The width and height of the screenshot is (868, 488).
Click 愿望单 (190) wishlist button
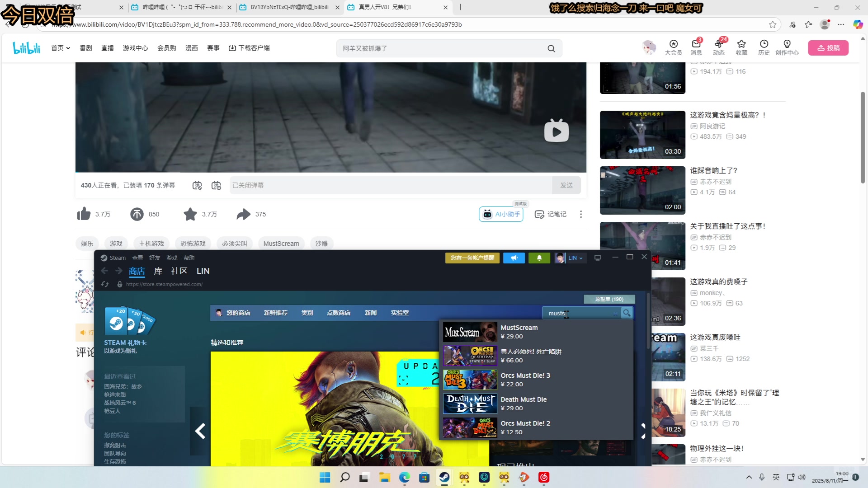tap(609, 299)
